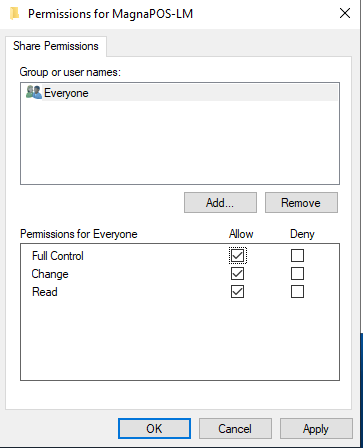Click the Read permission label
The width and height of the screenshot is (363, 448).
click(x=45, y=292)
